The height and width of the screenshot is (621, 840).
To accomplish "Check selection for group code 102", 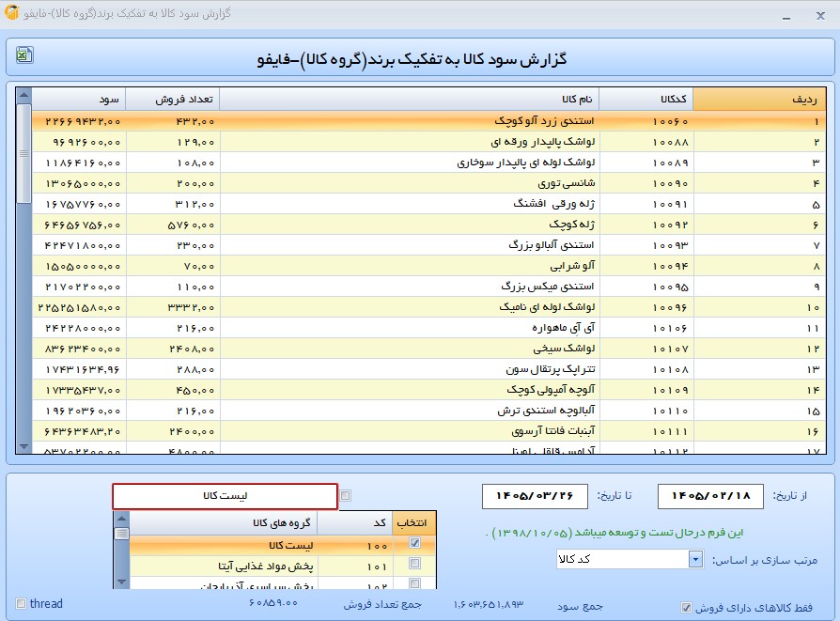I will click(414, 583).
